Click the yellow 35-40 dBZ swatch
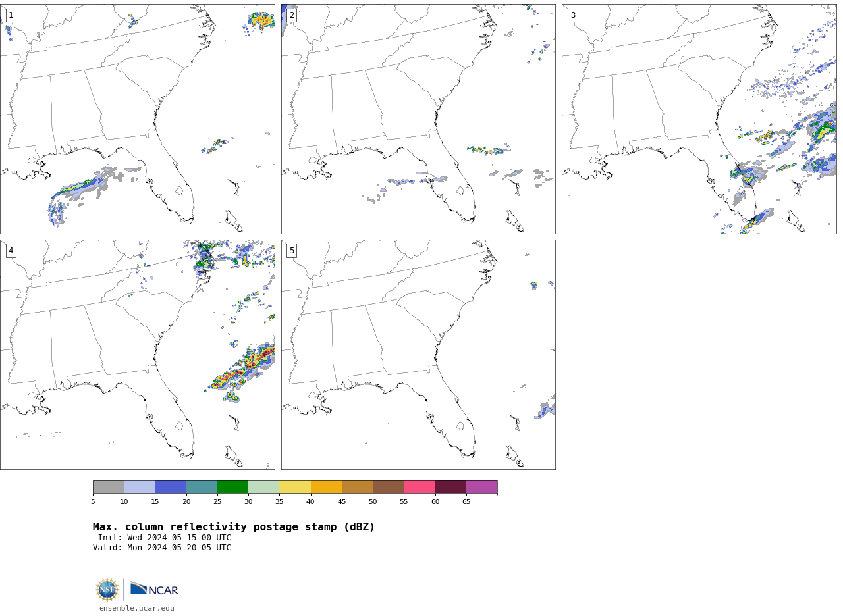 295,487
